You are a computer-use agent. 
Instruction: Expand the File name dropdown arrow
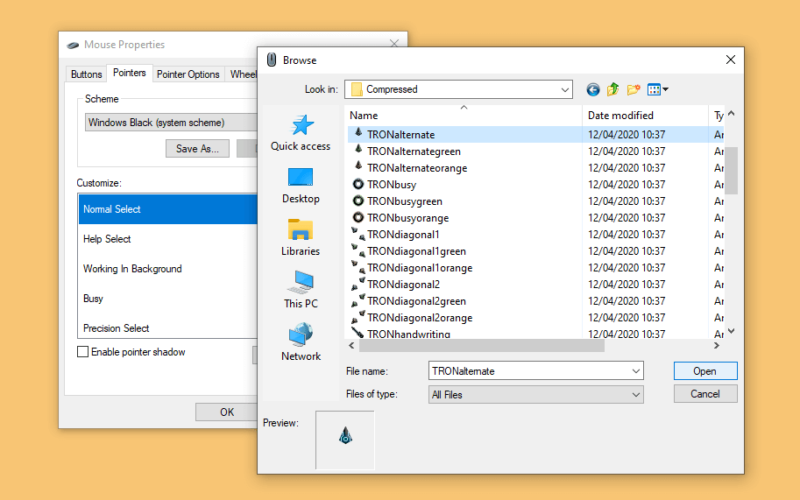point(636,371)
